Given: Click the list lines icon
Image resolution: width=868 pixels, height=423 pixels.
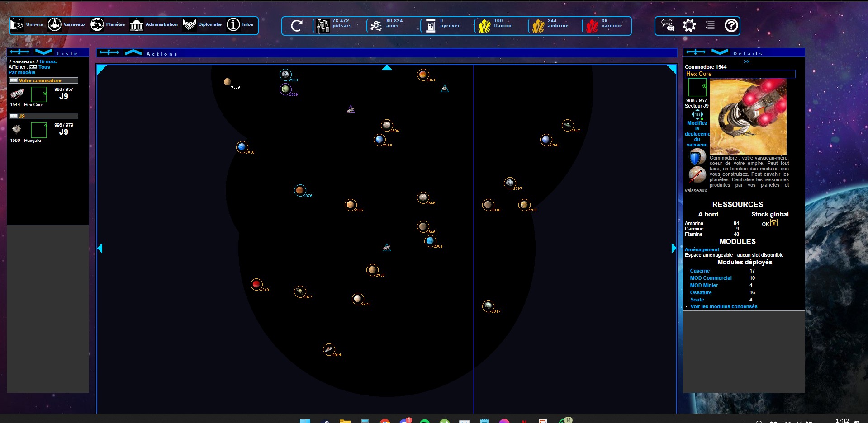Looking at the screenshot, I should tap(710, 25).
